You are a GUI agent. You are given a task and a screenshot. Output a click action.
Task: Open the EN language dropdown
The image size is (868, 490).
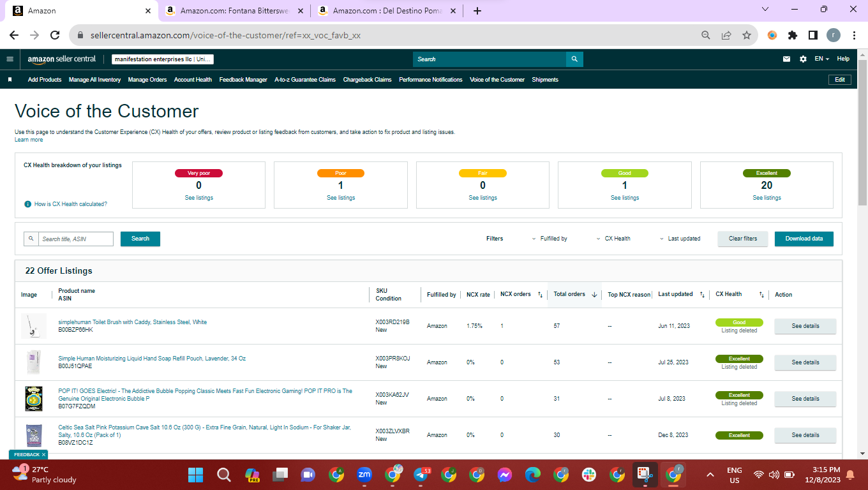[x=821, y=59]
